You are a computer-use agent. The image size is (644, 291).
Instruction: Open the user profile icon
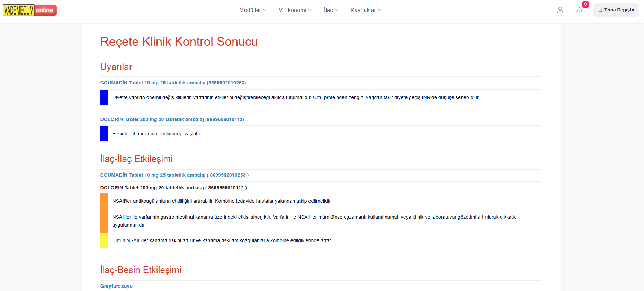560,10
